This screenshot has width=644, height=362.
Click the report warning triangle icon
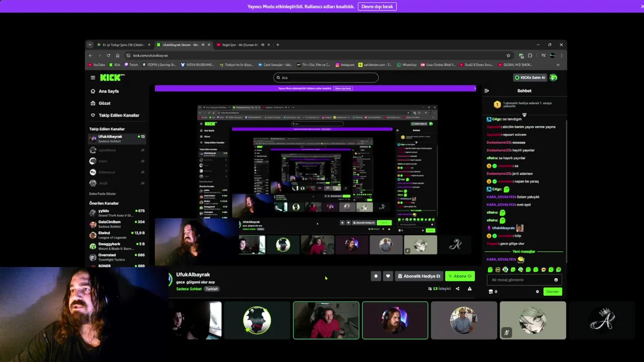click(469, 289)
